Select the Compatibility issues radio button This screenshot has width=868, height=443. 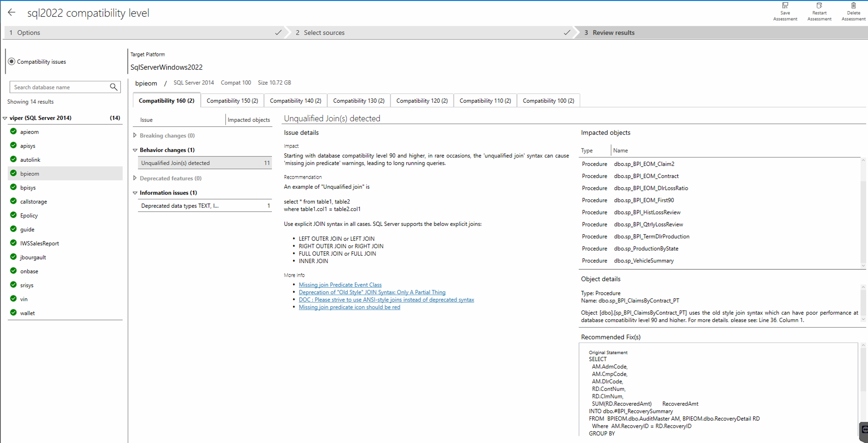12,62
